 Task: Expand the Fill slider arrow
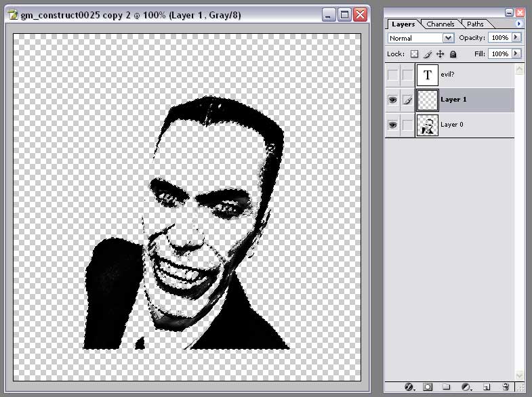point(516,54)
